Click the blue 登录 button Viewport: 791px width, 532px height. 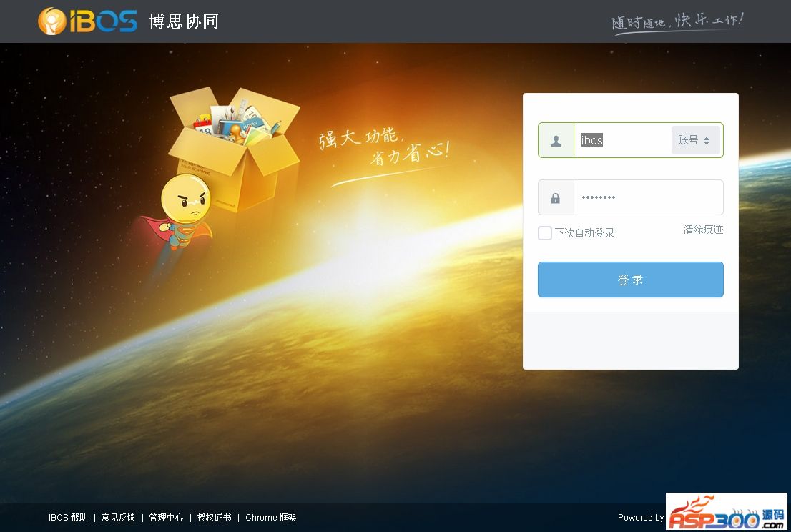631,280
